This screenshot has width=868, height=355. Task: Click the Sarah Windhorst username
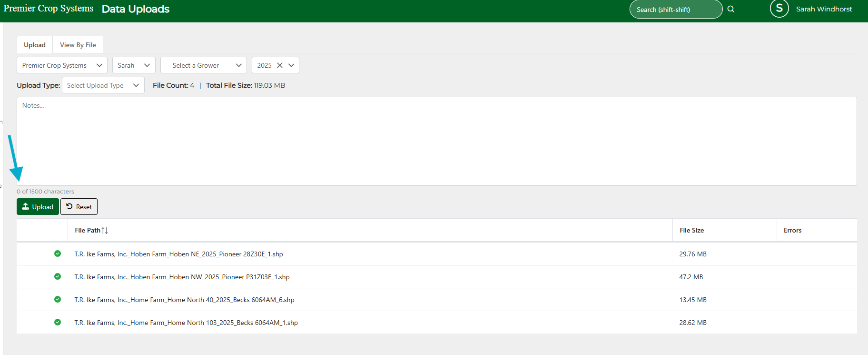[824, 9]
